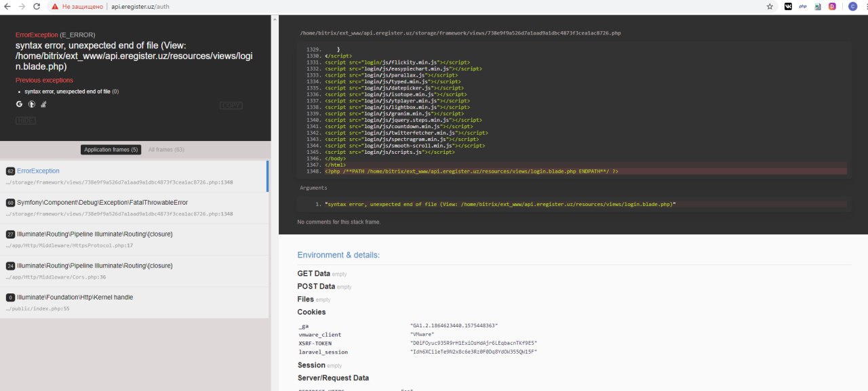Click the Session section label
The image size is (868, 391).
click(x=311, y=365)
